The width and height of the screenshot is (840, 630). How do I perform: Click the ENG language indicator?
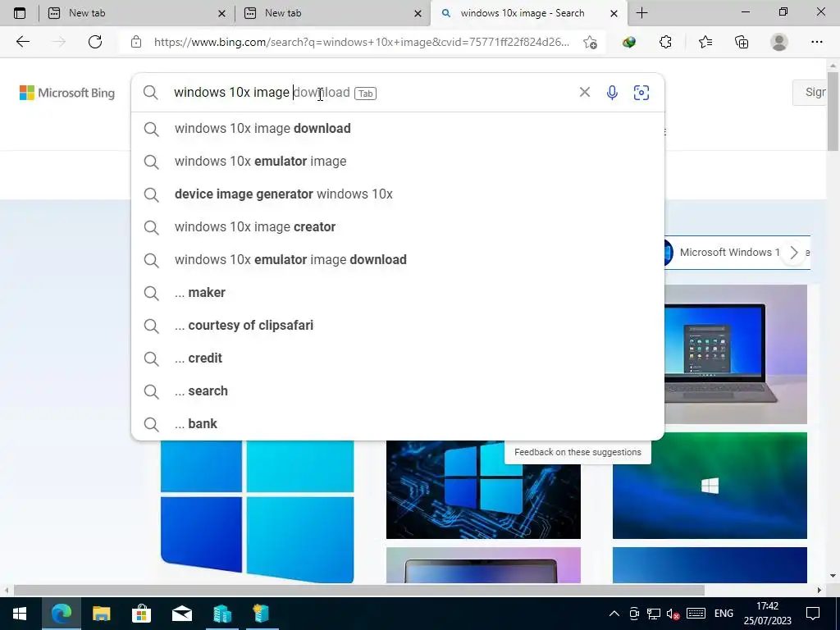[x=724, y=614]
